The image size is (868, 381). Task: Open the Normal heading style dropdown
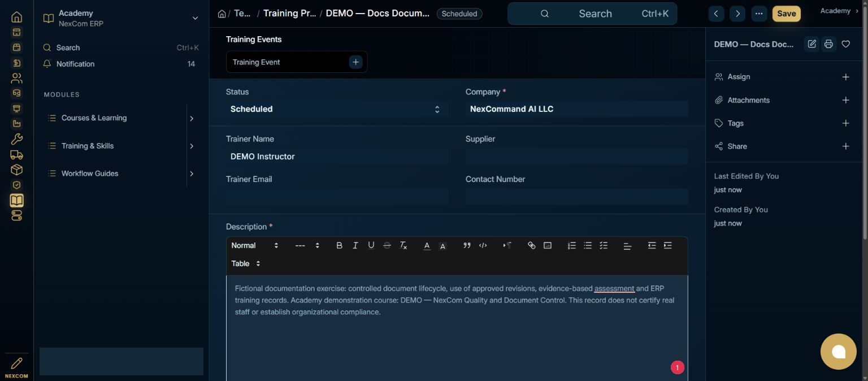(255, 245)
